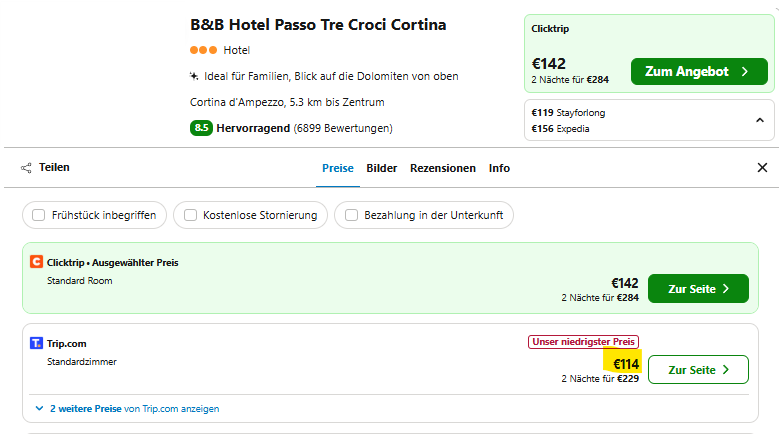Open the Rezensionen tab
779x434 pixels.
point(443,168)
